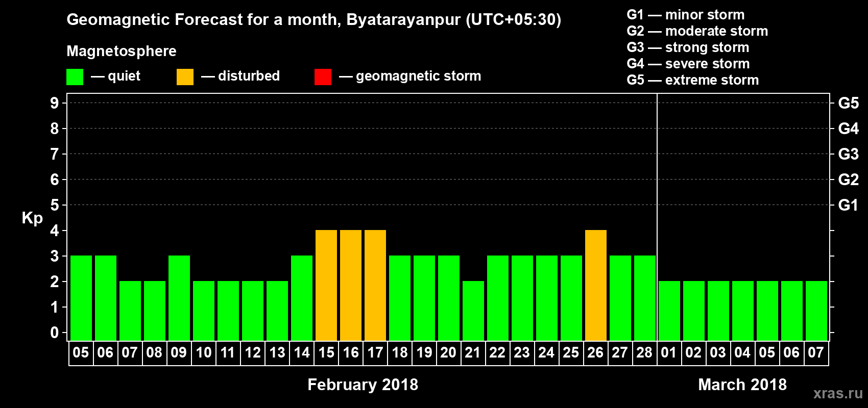
Task: Click date label 12 in February
Action: [x=253, y=352]
